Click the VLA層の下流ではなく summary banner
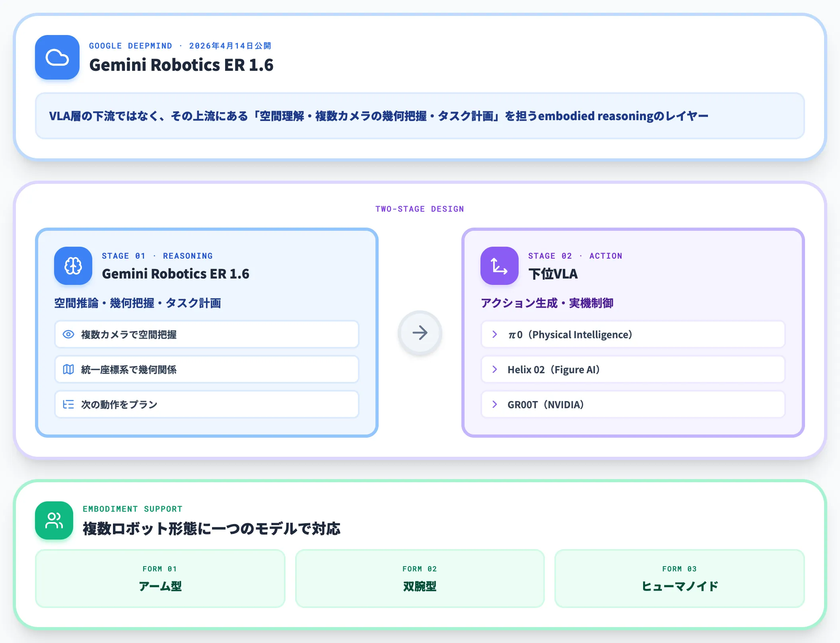Image resolution: width=840 pixels, height=643 pixels. 420,116
